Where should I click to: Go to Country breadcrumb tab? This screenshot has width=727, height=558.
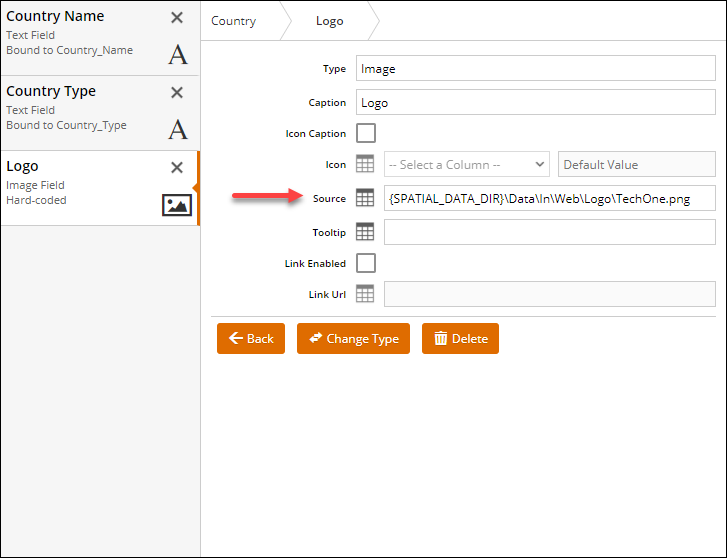tap(235, 20)
